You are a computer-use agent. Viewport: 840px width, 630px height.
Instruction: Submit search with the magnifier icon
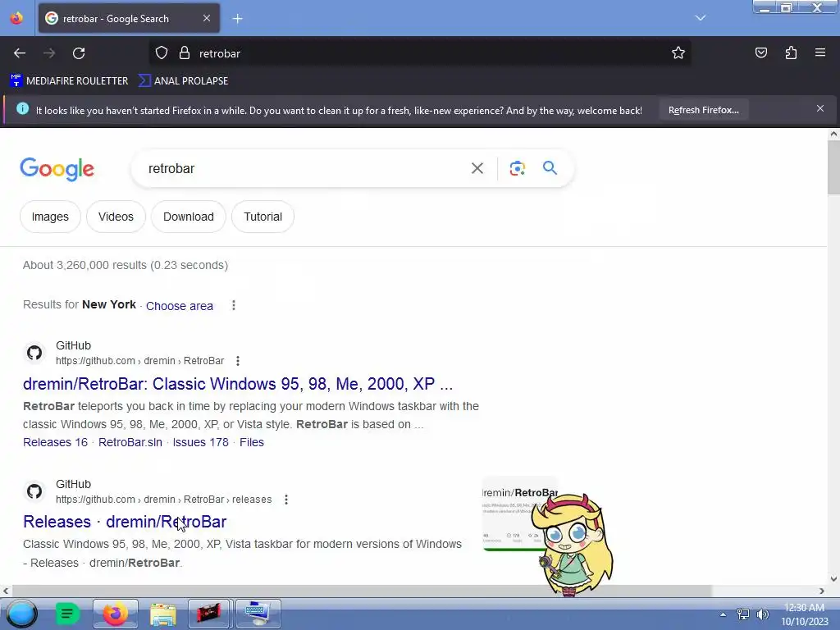pos(550,168)
